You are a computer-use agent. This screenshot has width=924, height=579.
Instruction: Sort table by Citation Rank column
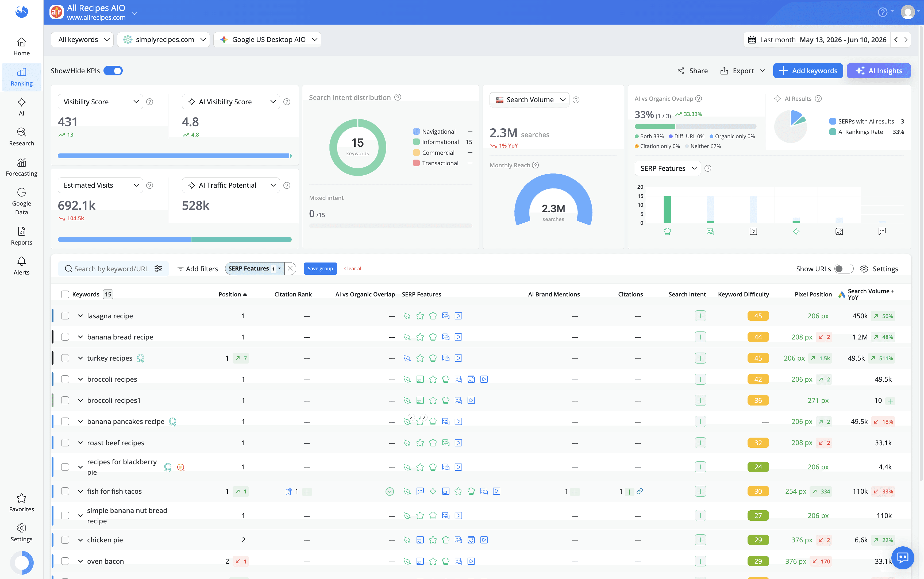tap(293, 294)
